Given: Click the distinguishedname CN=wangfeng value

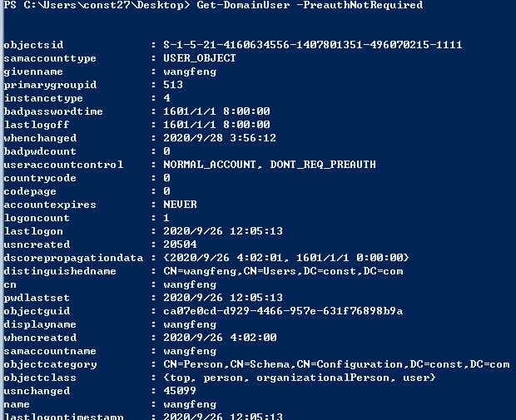Looking at the screenshot, I should (x=283, y=271).
